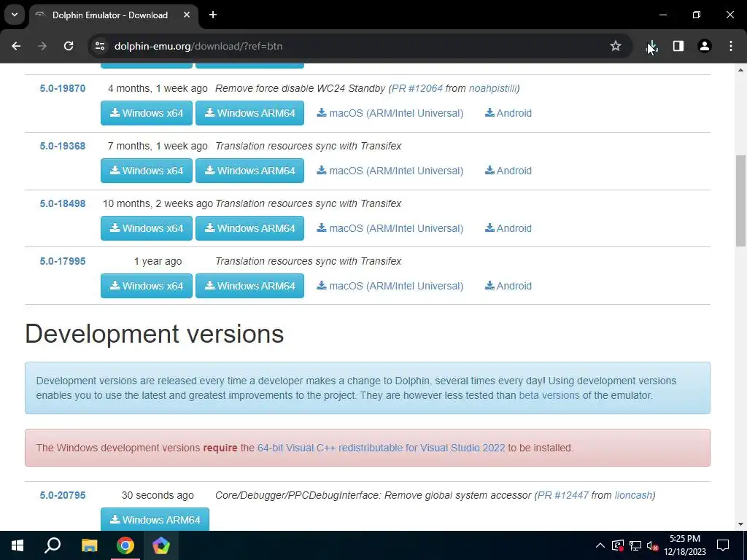Switch to Chrome in taskbar

point(125,545)
